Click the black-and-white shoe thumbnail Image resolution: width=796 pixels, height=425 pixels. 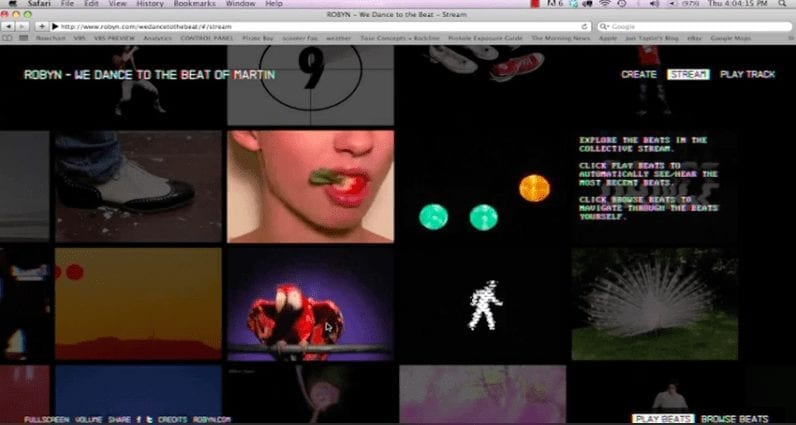click(x=139, y=186)
